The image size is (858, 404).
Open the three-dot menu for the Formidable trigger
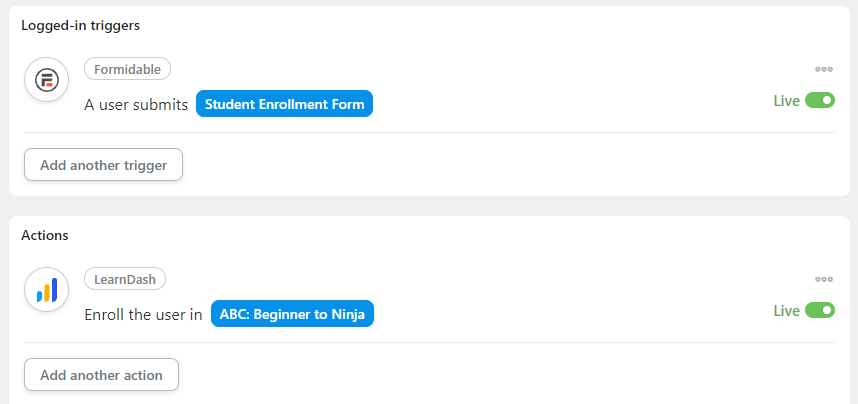tap(824, 69)
